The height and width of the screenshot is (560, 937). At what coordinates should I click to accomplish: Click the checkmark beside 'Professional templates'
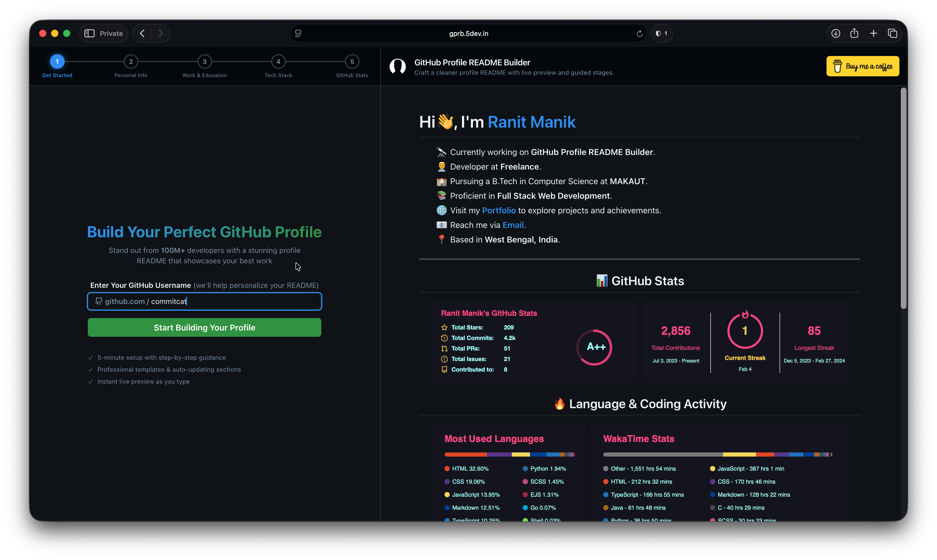pos(91,370)
